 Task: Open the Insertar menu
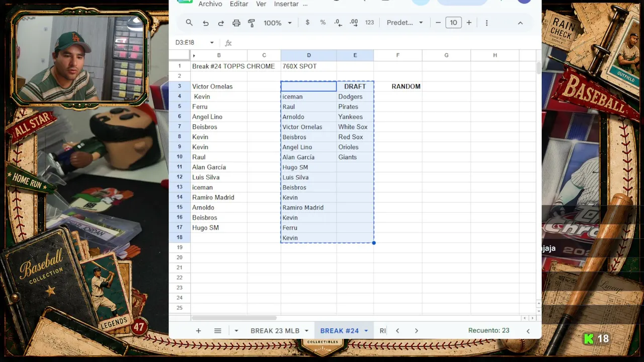[286, 4]
